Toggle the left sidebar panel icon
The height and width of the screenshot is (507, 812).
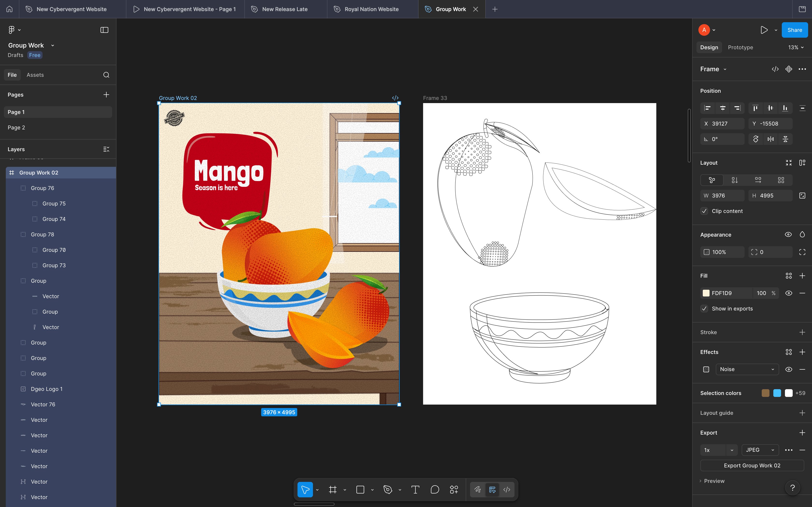104,30
